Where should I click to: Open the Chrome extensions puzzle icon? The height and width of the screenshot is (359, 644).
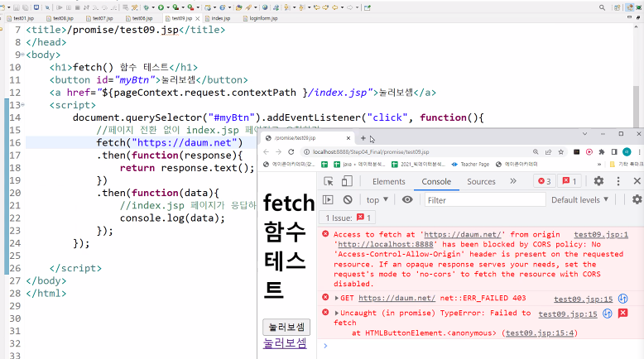pyautogui.click(x=602, y=152)
